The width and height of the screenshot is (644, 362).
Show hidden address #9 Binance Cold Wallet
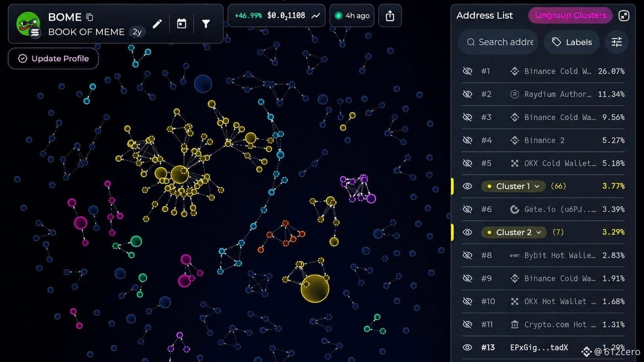(x=468, y=278)
